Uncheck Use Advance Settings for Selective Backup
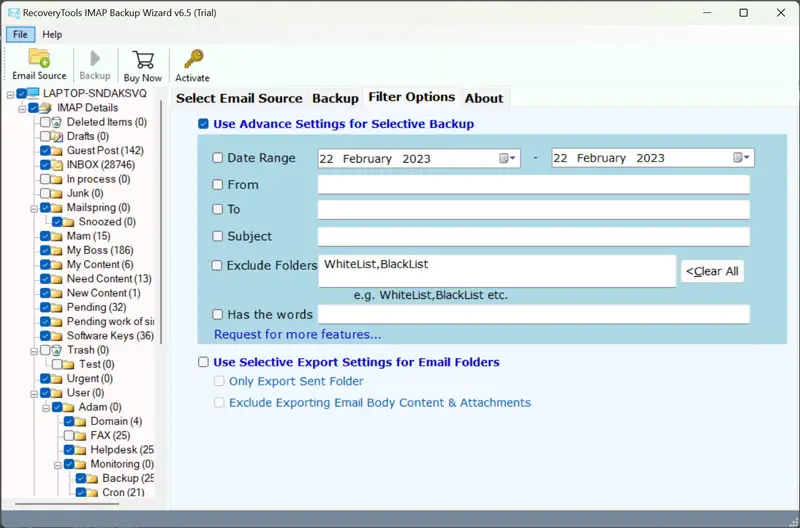 point(204,124)
